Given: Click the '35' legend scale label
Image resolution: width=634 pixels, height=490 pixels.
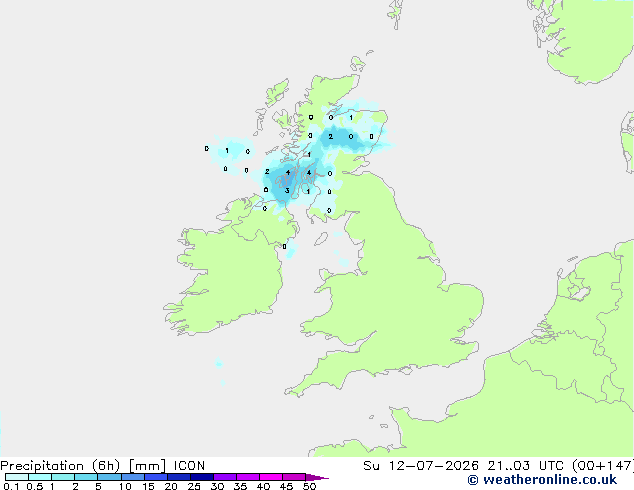Looking at the screenshot, I should pyautogui.click(x=240, y=486).
